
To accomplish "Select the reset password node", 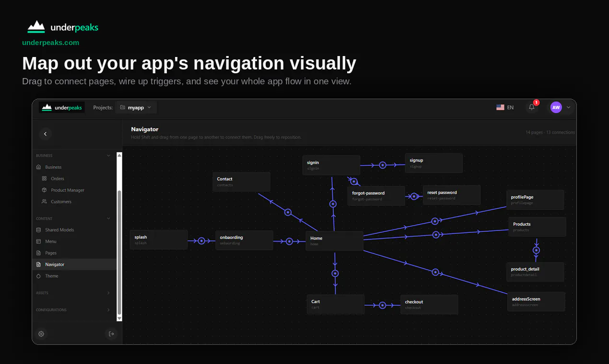I will tap(452, 195).
